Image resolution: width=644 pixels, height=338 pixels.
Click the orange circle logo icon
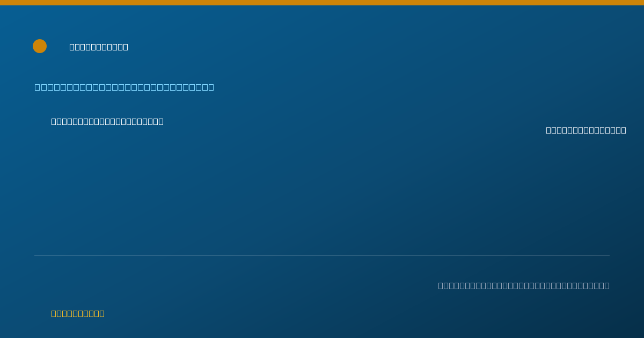[x=40, y=46]
